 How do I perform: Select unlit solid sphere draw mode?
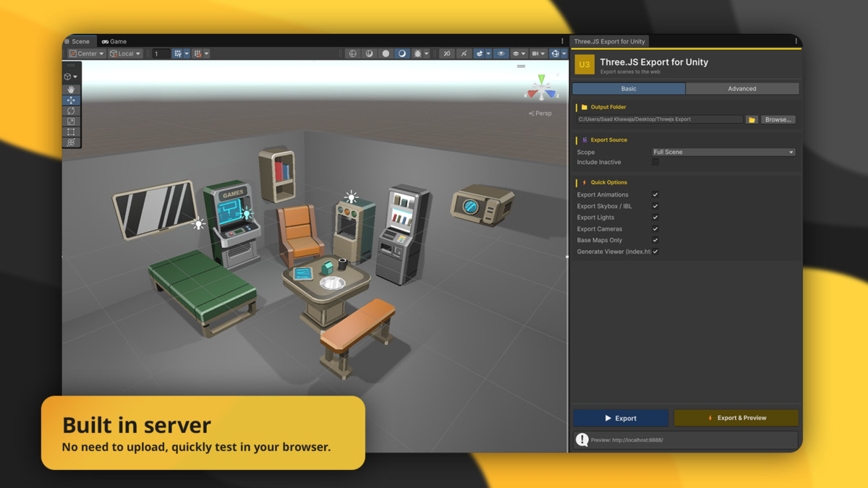pyautogui.click(x=386, y=53)
